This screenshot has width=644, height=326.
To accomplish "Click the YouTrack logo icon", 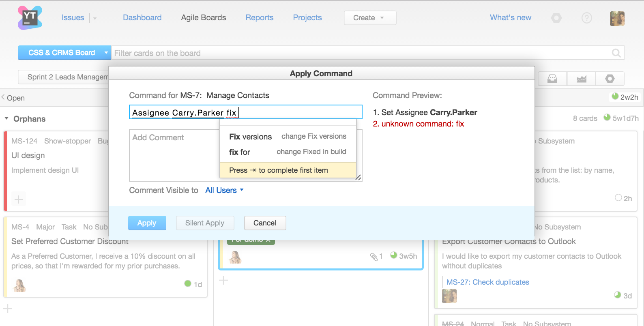I will [x=30, y=18].
